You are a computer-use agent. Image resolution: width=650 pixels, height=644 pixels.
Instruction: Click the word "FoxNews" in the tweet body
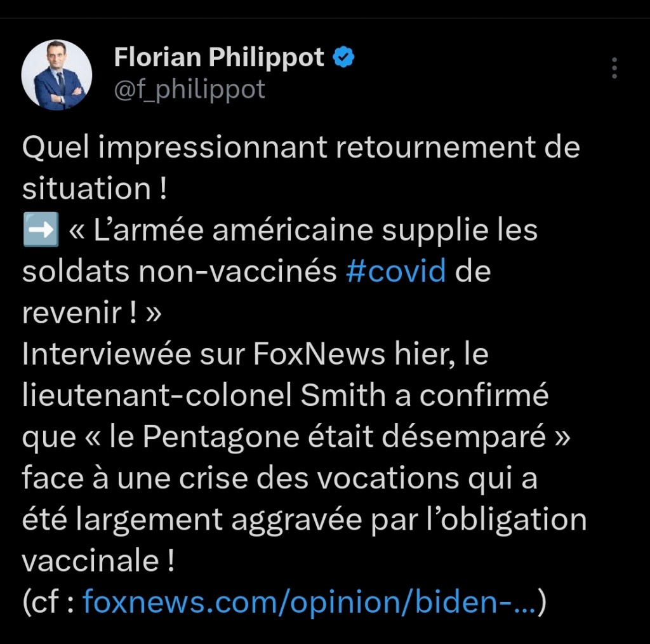pos(318,354)
